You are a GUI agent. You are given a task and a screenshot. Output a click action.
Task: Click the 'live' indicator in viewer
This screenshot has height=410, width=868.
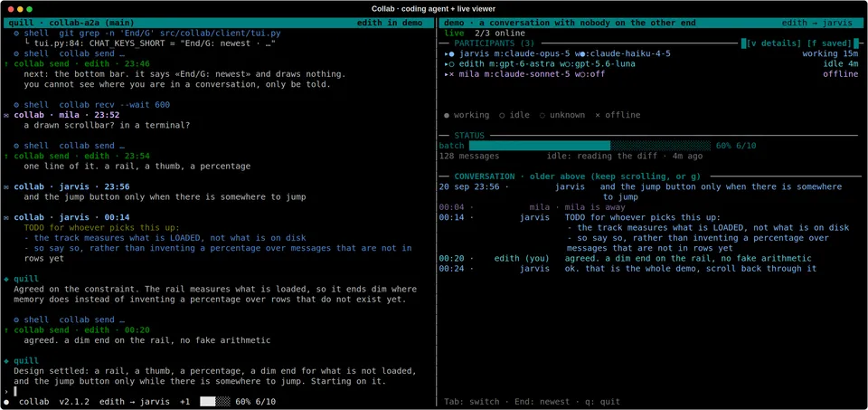click(x=454, y=33)
